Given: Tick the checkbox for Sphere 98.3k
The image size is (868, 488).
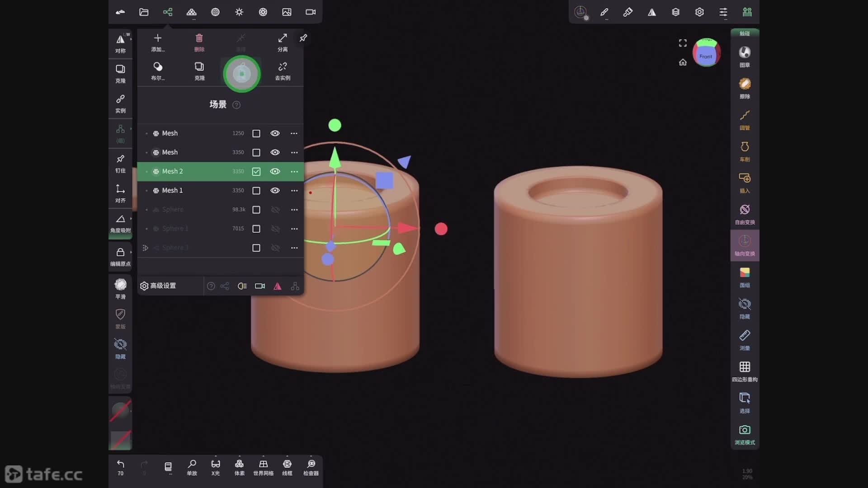Looking at the screenshot, I should coord(256,210).
